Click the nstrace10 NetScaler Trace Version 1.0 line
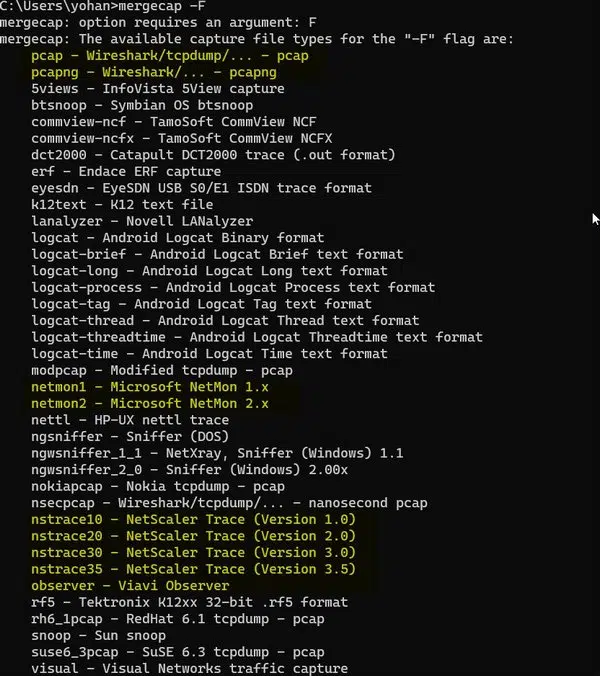The width and height of the screenshot is (600, 676). pyautogui.click(x=193, y=519)
